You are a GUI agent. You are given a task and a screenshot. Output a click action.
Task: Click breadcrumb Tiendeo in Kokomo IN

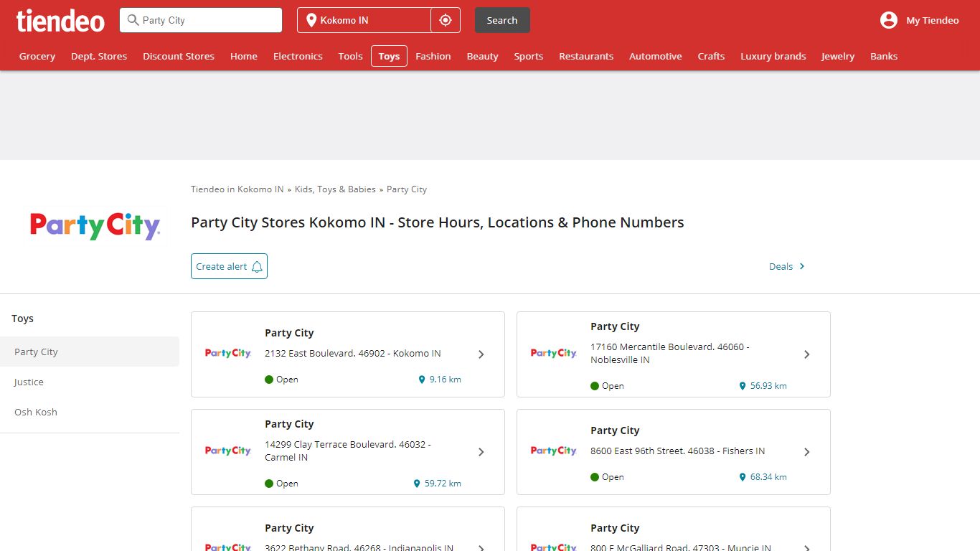(237, 189)
